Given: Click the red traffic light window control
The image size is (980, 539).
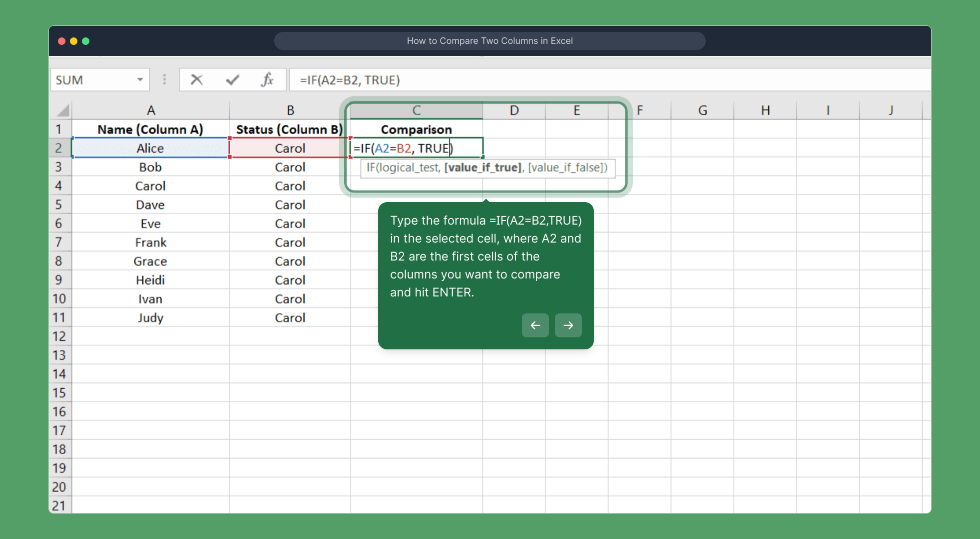Looking at the screenshot, I should [x=61, y=41].
